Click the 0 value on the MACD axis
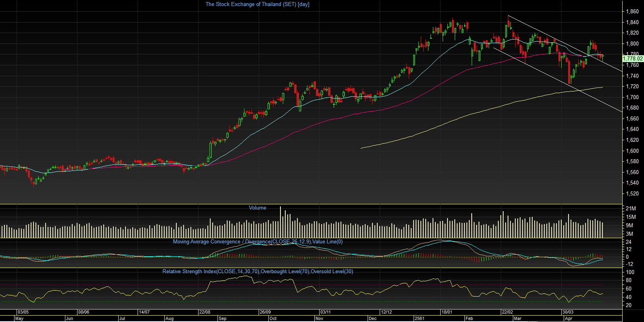 click(627, 257)
